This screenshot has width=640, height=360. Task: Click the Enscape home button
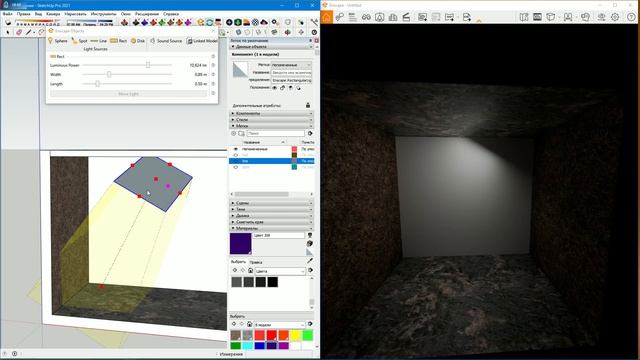coord(327,17)
